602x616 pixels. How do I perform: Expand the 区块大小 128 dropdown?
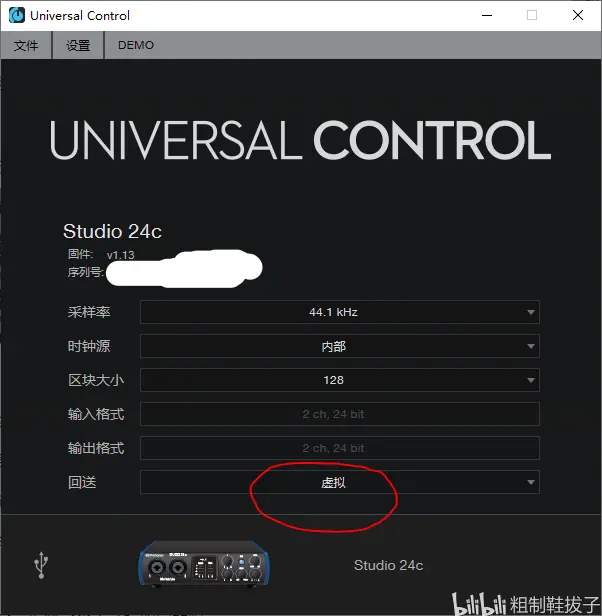click(340, 380)
